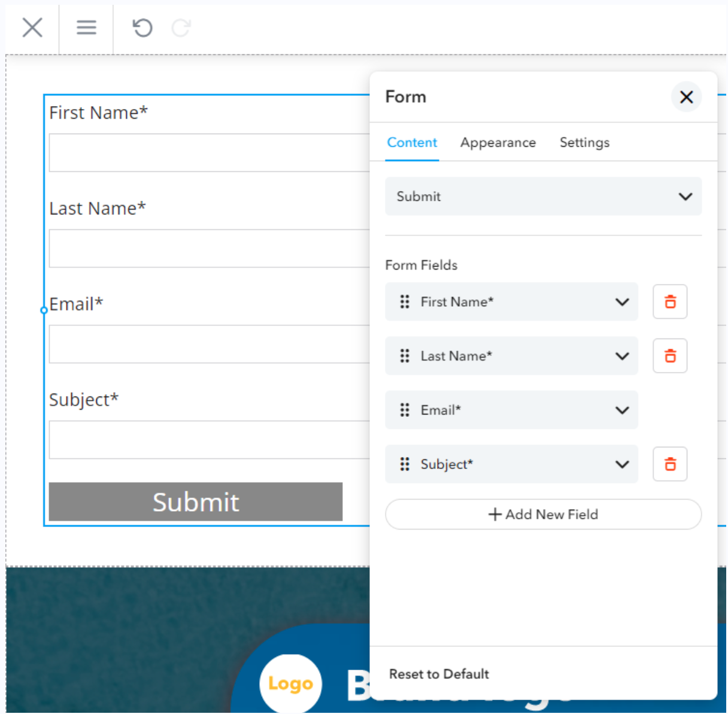
Task: Open the Settings tab
Action: coord(584,143)
